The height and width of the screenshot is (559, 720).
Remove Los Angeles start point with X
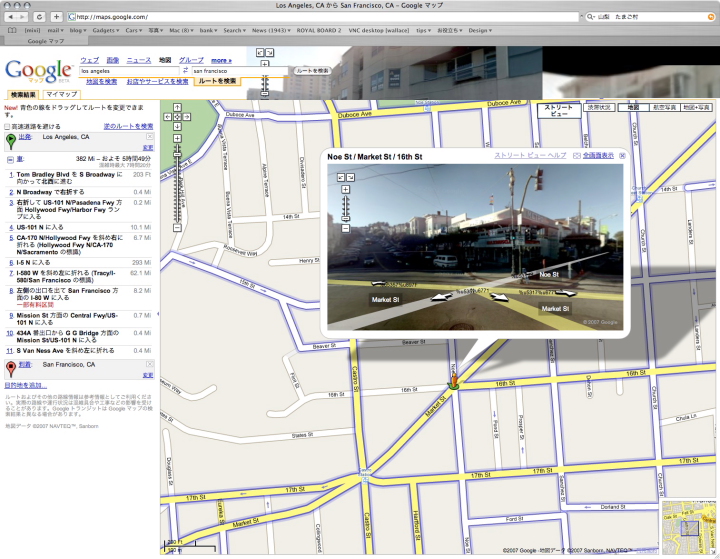pyautogui.click(x=150, y=136)
